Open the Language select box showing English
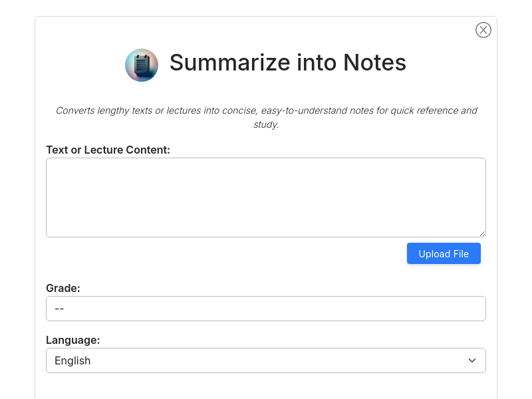This screenshot has height=399, width=532. click(x=266, y=360)
